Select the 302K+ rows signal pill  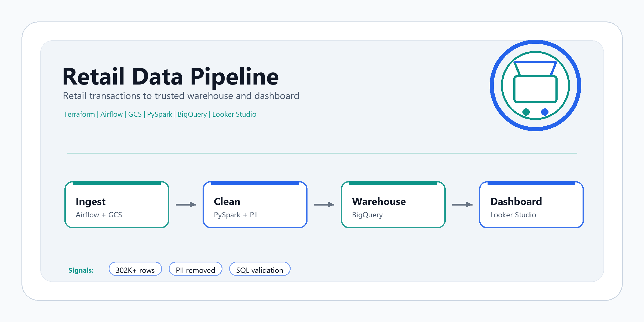[x=135, y=269]
